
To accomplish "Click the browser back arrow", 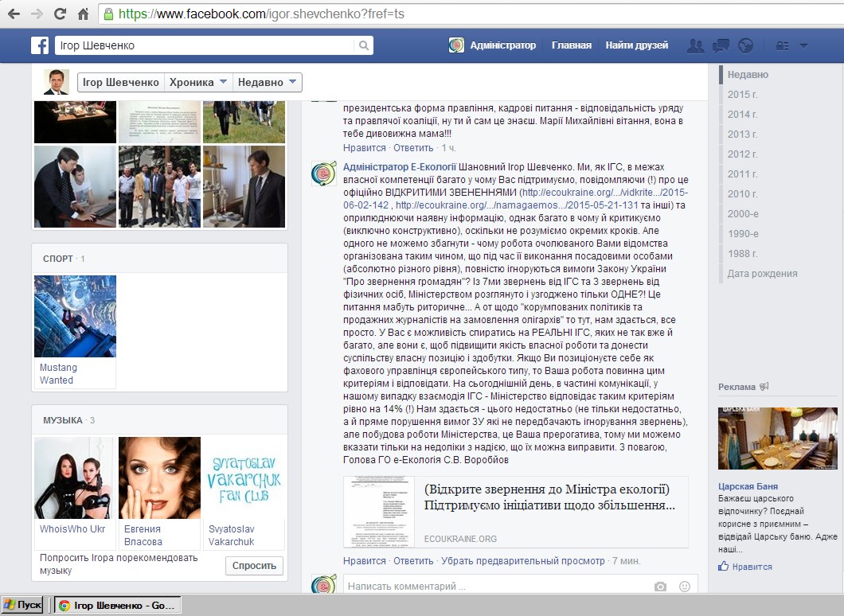I will (x=14, y=14).
